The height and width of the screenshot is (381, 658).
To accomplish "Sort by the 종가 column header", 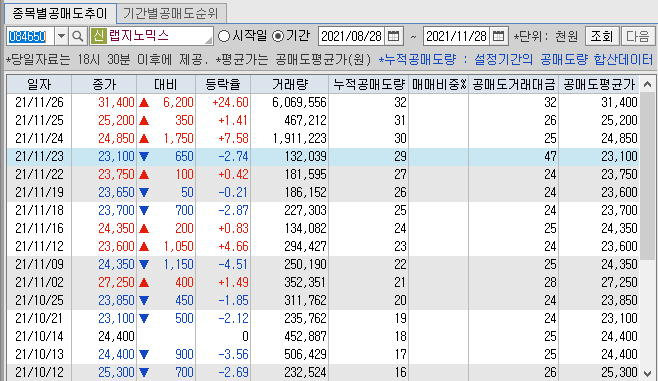I will pyautogui.click(x=104, y=84).
